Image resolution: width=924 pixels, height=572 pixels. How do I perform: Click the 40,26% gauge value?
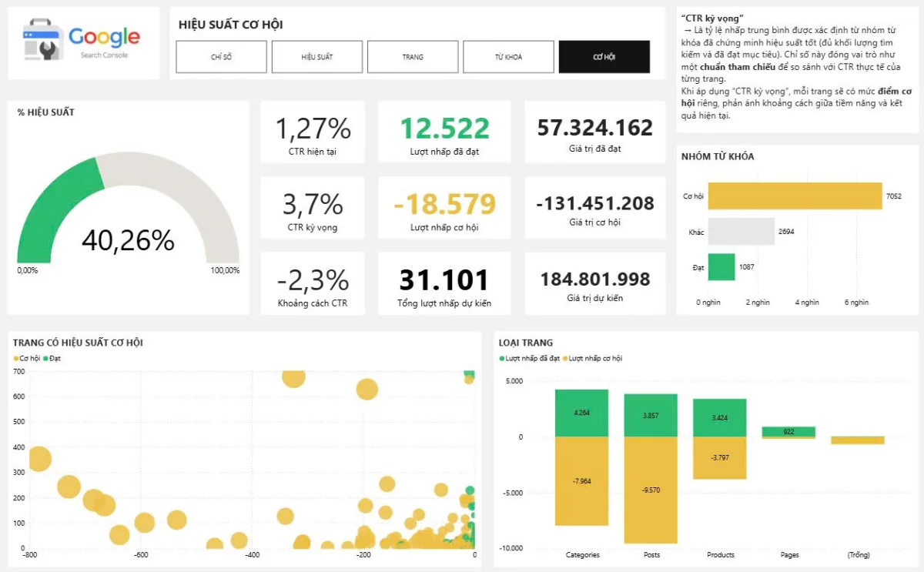pyautogui.click(x=128, y=240)
